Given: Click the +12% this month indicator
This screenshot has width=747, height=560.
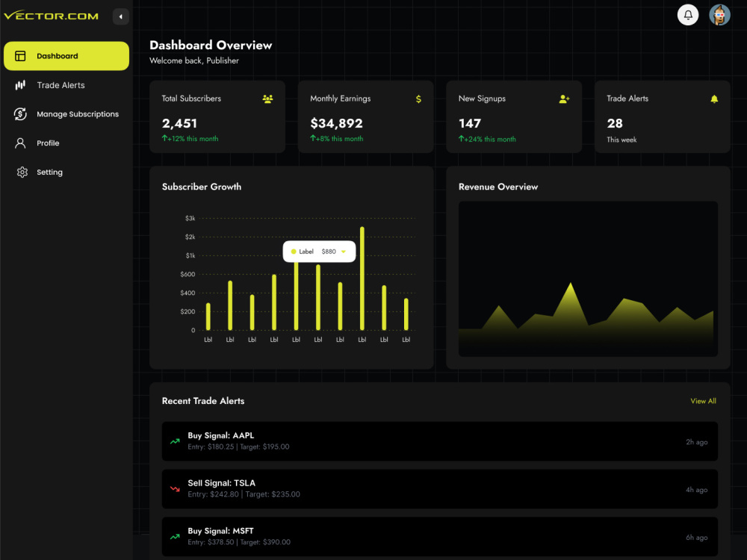Looking at the screenshot, I should [190, 139].
